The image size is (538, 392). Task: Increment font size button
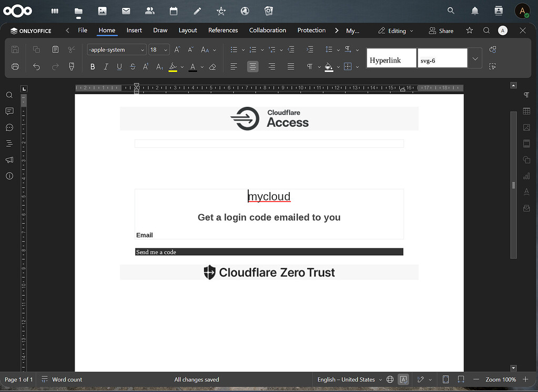177,49
